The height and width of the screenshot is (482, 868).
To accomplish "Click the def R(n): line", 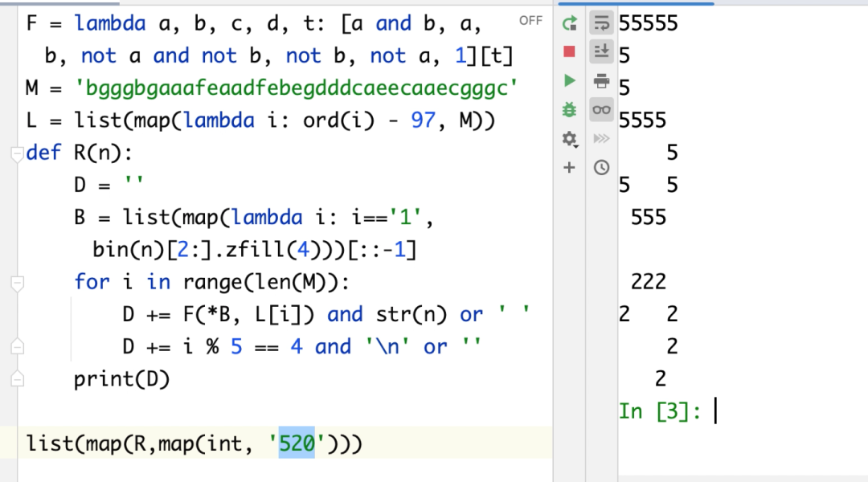I will [79, 153].
